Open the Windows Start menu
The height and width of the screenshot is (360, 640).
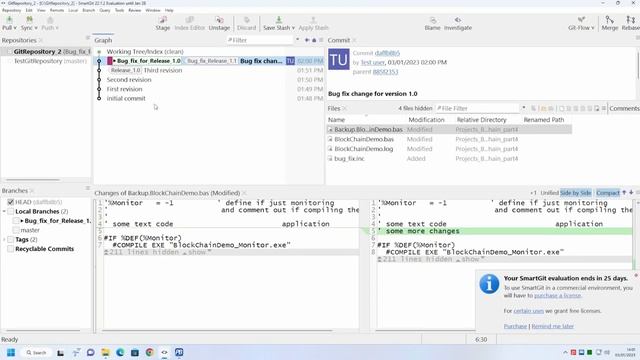pos(11,352)
